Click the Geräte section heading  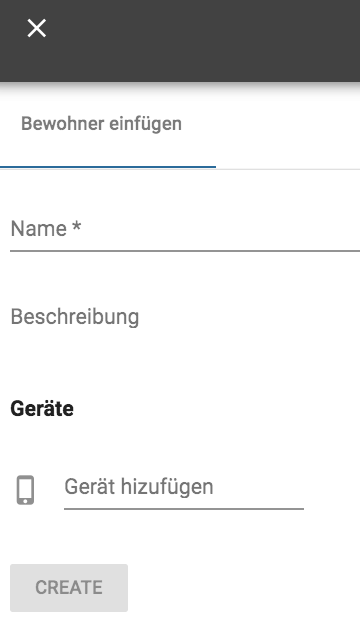tap(42, 409)
